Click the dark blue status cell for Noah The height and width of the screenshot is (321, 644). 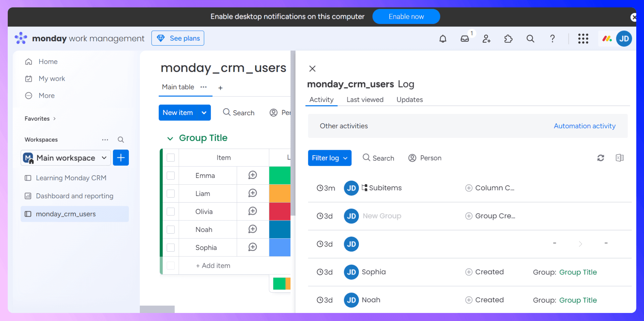280,230
